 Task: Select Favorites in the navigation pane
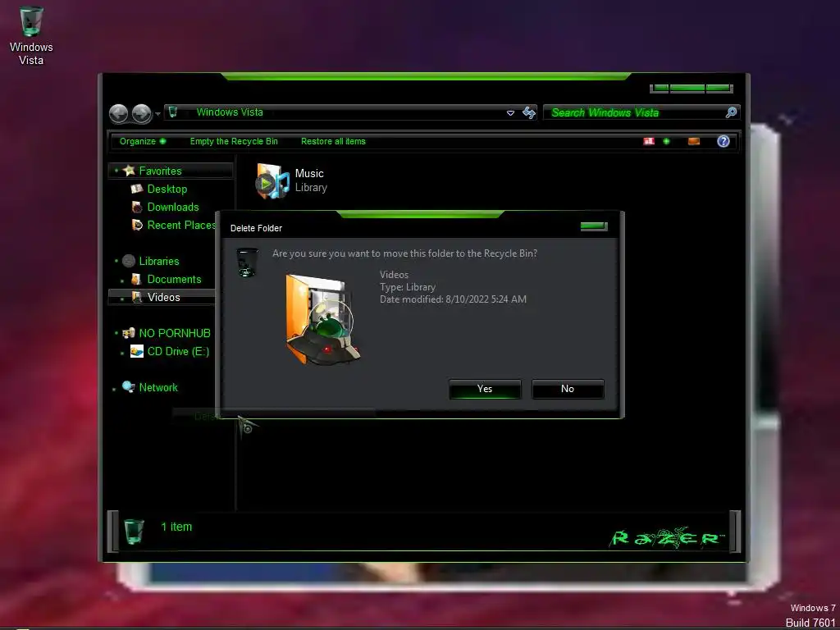[x=160, y=171]
